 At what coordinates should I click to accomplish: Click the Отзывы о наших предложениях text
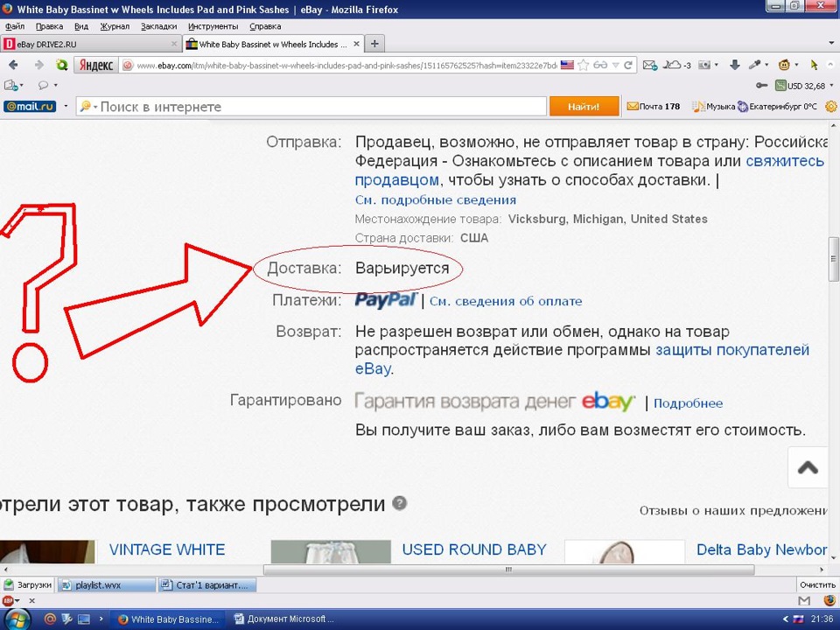pos(733,510)
